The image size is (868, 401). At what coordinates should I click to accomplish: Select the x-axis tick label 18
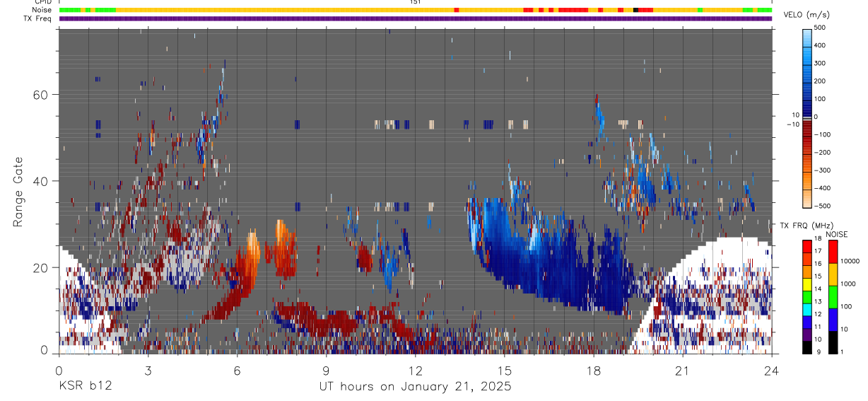593,371
